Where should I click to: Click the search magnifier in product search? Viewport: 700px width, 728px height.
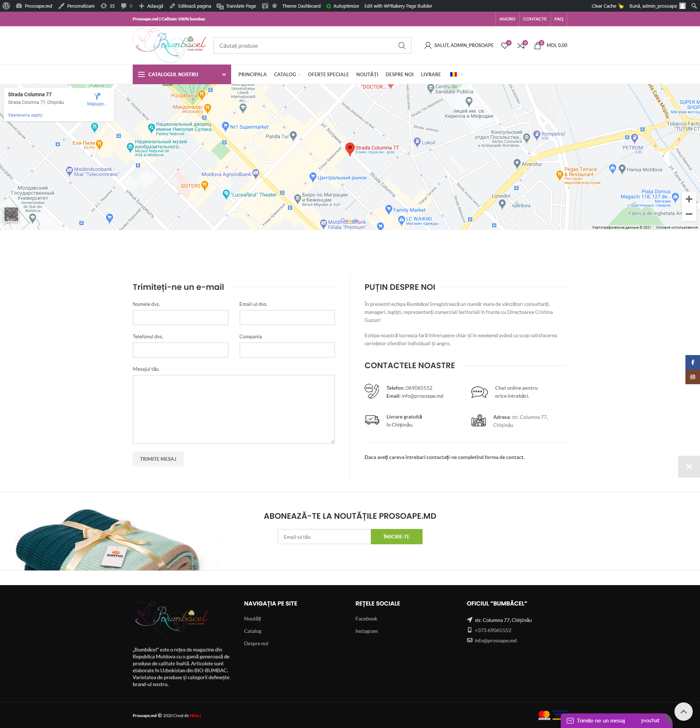(x=402, y=46)
